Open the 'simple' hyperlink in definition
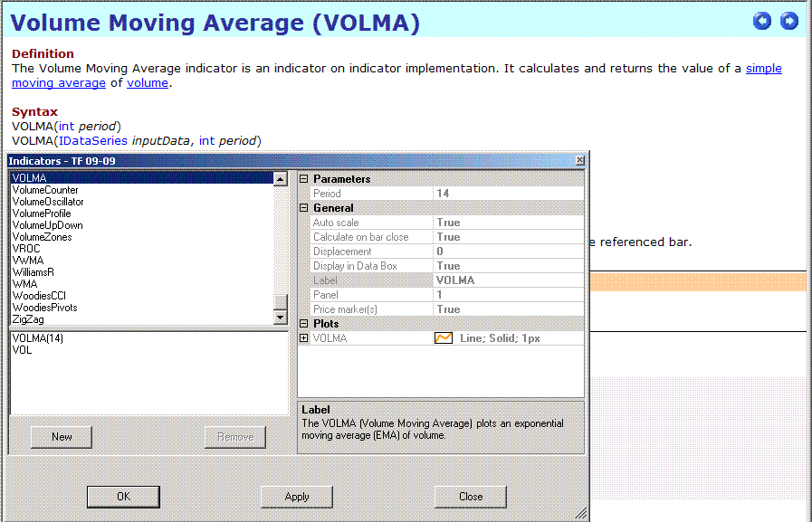Screen dimensions: 812x522 (x=763, y=68)
